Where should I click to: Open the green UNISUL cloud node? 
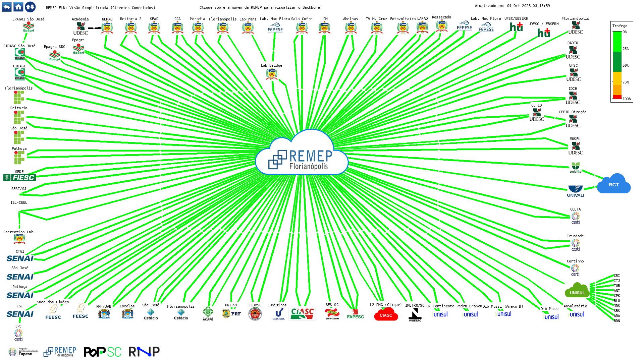pos(577,291)
